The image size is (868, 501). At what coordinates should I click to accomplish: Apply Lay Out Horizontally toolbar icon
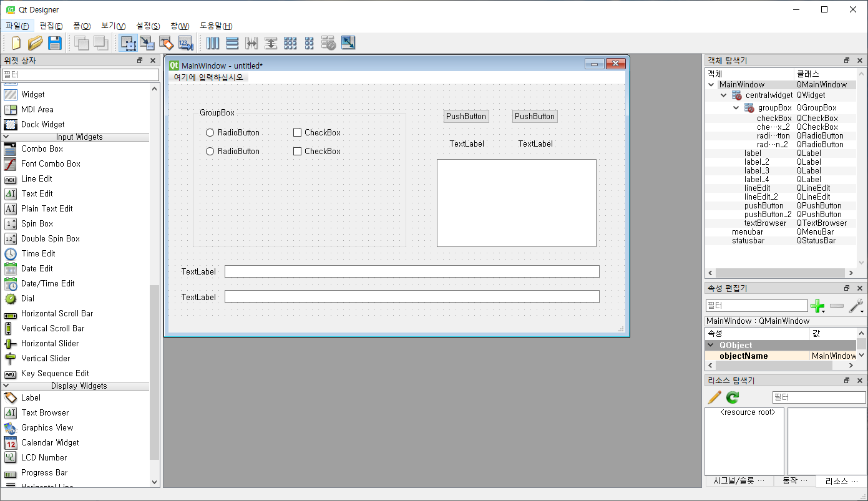coord(213,43)
